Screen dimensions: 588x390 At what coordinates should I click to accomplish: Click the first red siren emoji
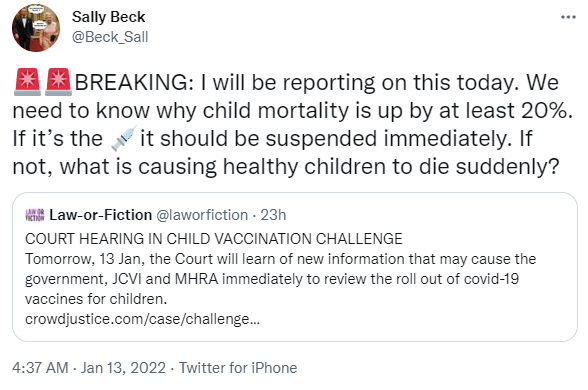coord(27,81)
